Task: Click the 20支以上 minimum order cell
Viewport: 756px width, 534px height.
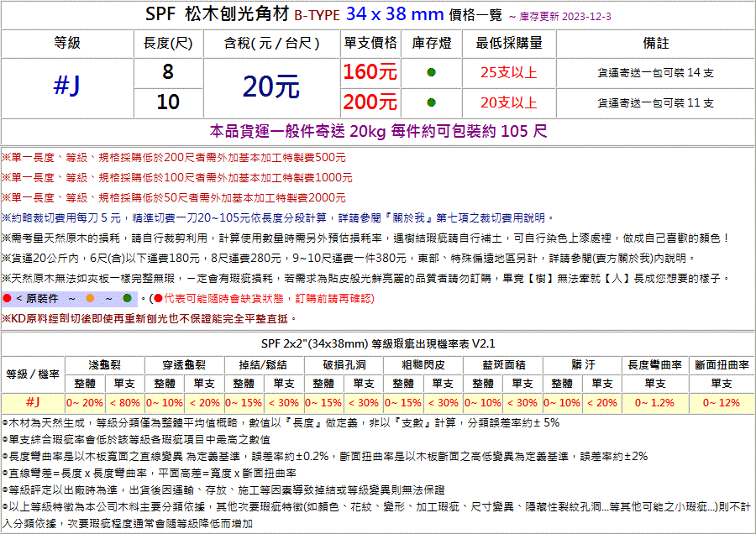Action: (x=509, y=102)
